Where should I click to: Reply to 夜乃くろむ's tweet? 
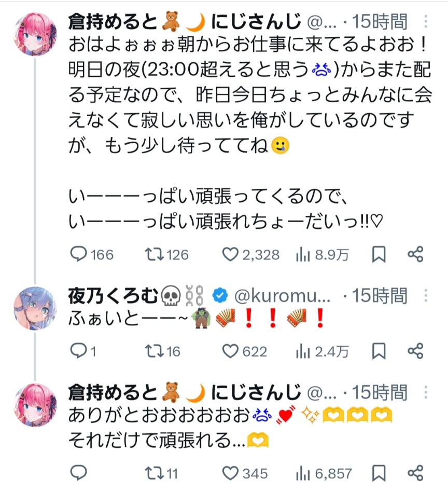click(x=78, y=351)
